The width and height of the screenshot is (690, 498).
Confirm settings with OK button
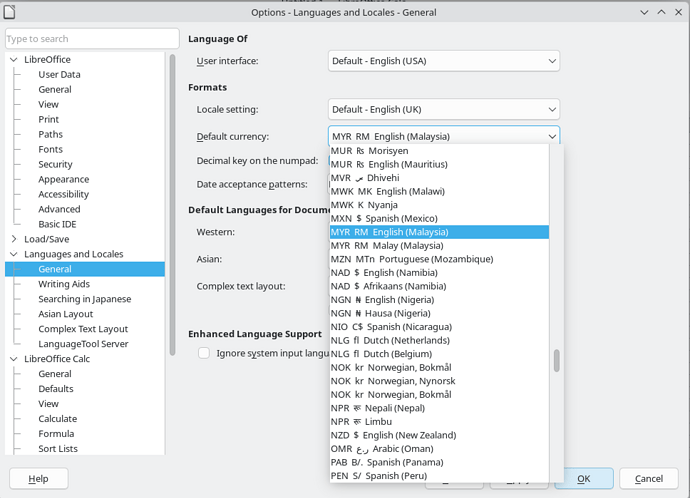[x=584, y=478]
